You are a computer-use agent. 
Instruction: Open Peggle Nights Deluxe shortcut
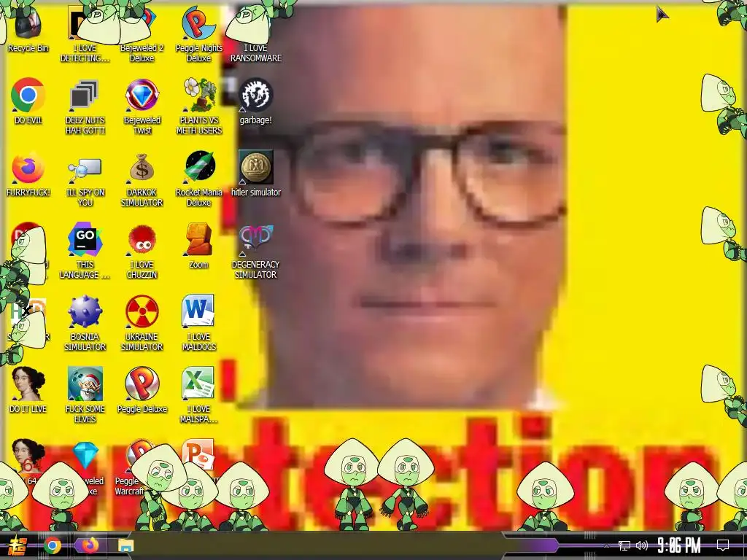[x=198, y=23]
